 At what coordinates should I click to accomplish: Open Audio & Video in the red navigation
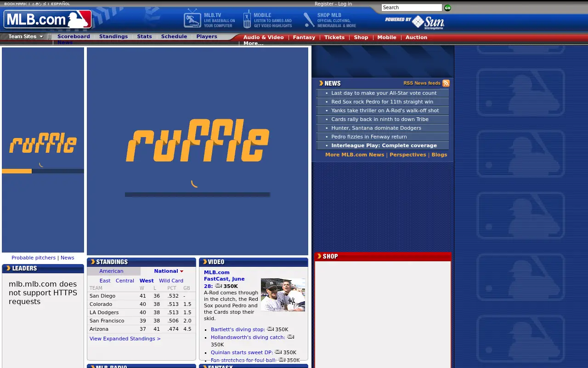[264, 37]
